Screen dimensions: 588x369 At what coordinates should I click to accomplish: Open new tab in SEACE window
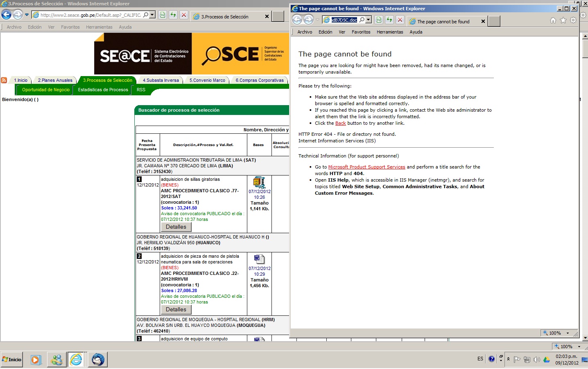(x=278, y=16)
